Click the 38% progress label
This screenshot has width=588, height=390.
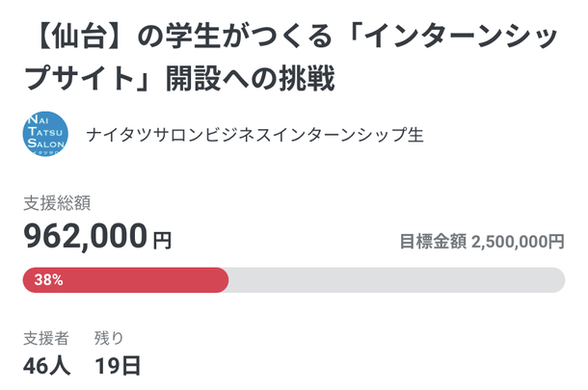[x=48, y=280]
